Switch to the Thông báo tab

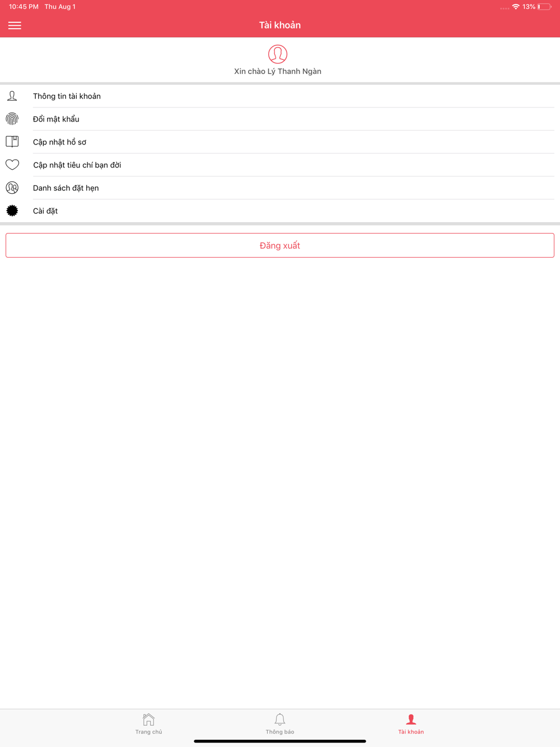[280, 724]
